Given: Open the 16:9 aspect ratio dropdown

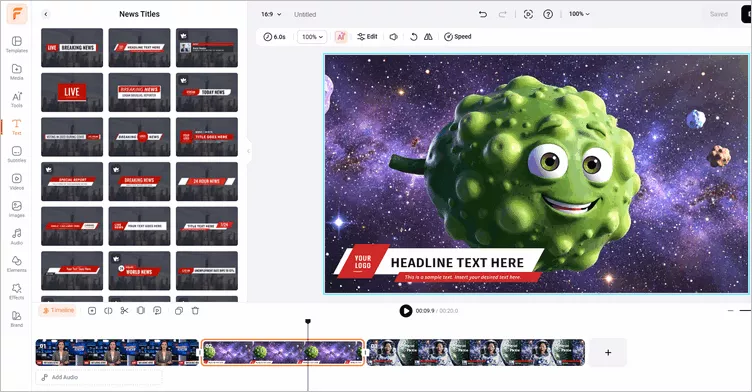Looking at the screenshot, I should point(271,14).
